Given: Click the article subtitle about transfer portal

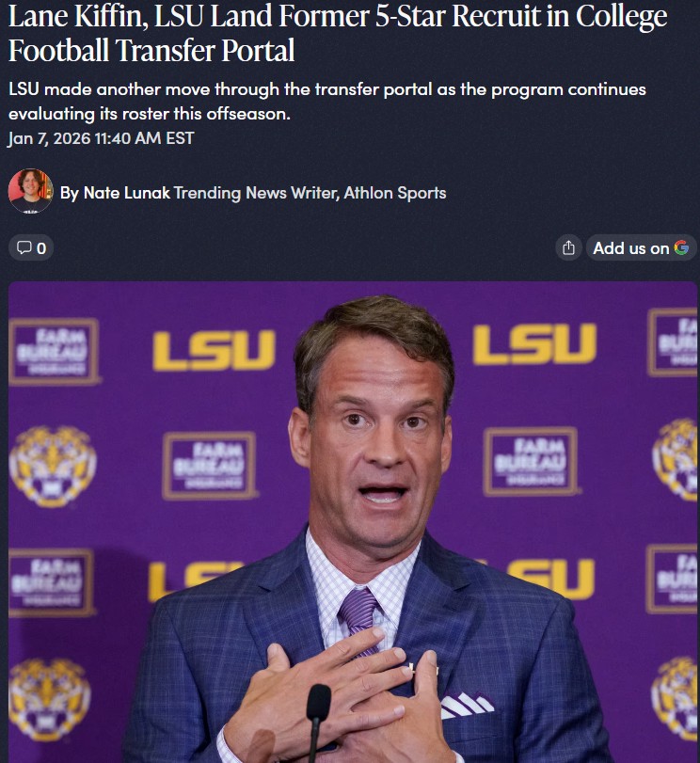Looking at the screenshot, I should pos(327,102).
